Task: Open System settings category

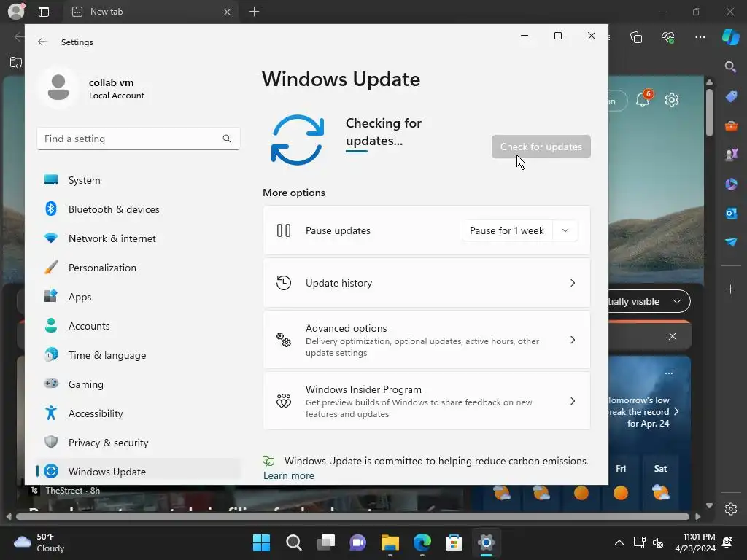Action: (138, 180)
